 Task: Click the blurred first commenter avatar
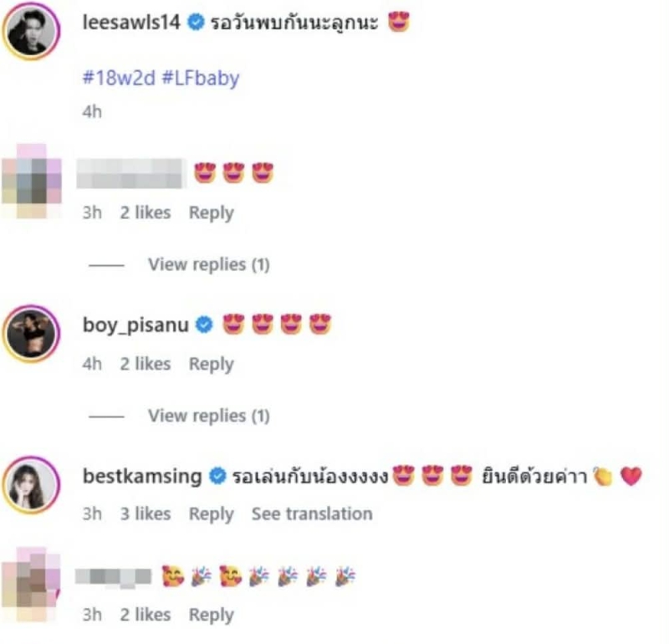(x=32, y=181)
